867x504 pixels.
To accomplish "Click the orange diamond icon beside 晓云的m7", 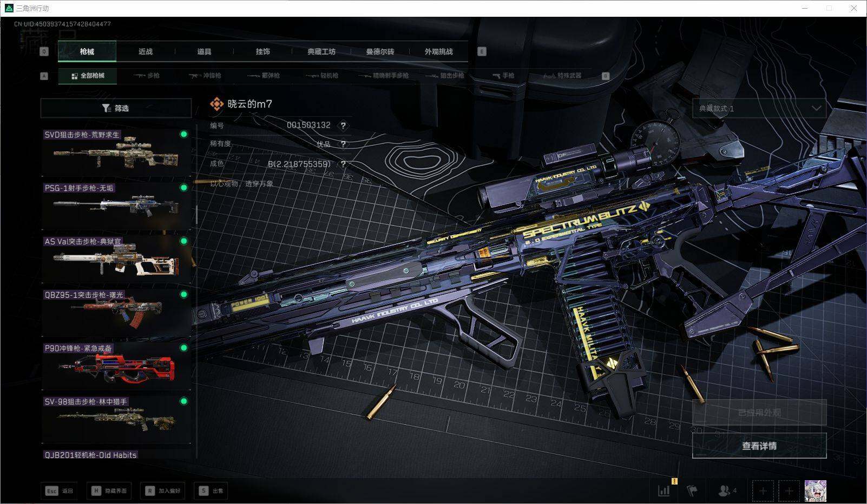I will tap(216, 104).
